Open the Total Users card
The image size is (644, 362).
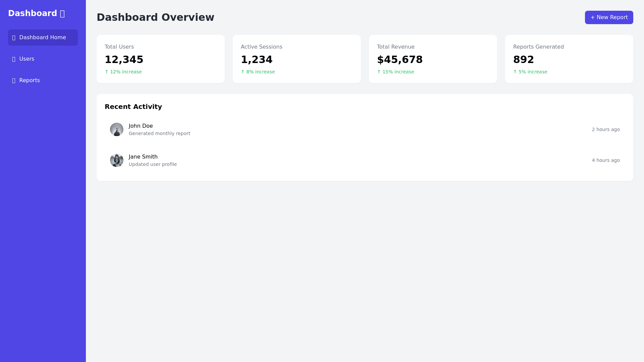(x=160, y=59)
